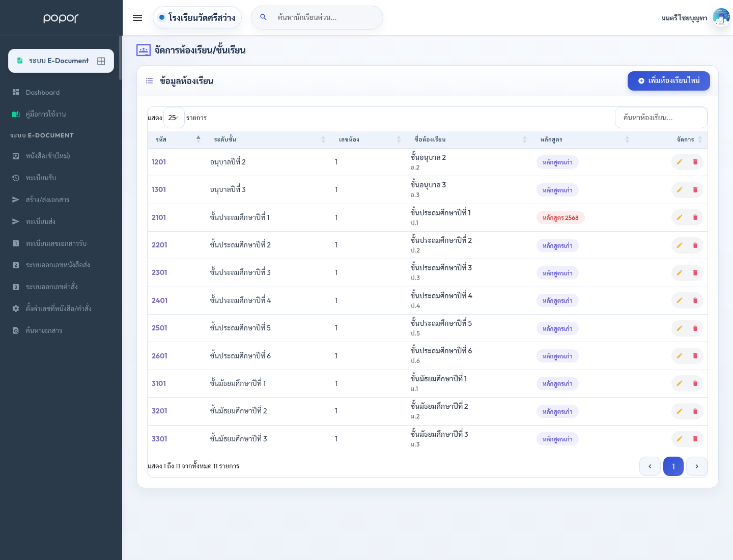The width and height of the screenshot is (733, 560).
Task: Go to next page with right chevron
Action: click(x=697, y=466)
